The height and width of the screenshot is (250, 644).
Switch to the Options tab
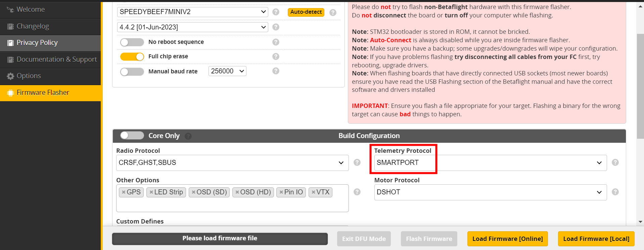click(50, 76)
